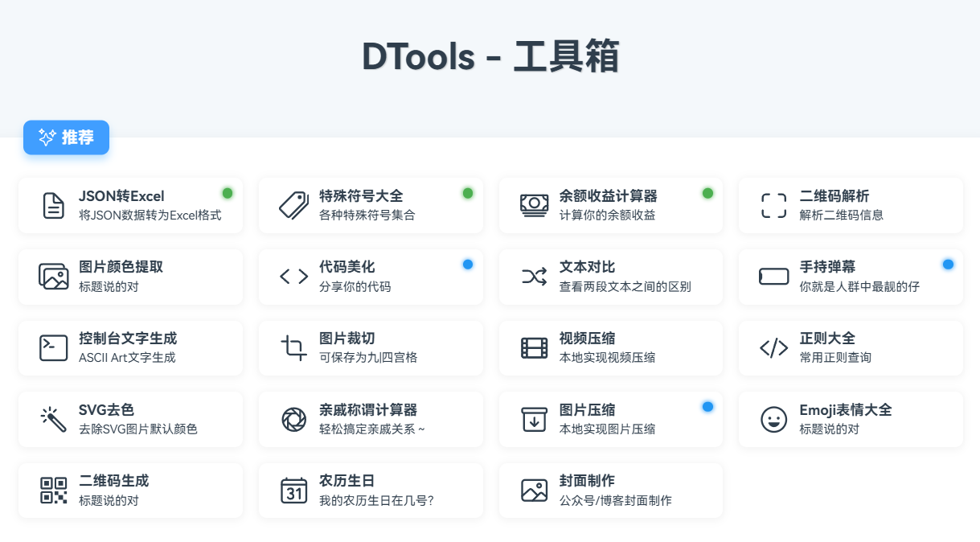Viewport: 980px width, 542px height.
Task: Click the JSON转Excel document icon
Action: click(x=54, y=206)
